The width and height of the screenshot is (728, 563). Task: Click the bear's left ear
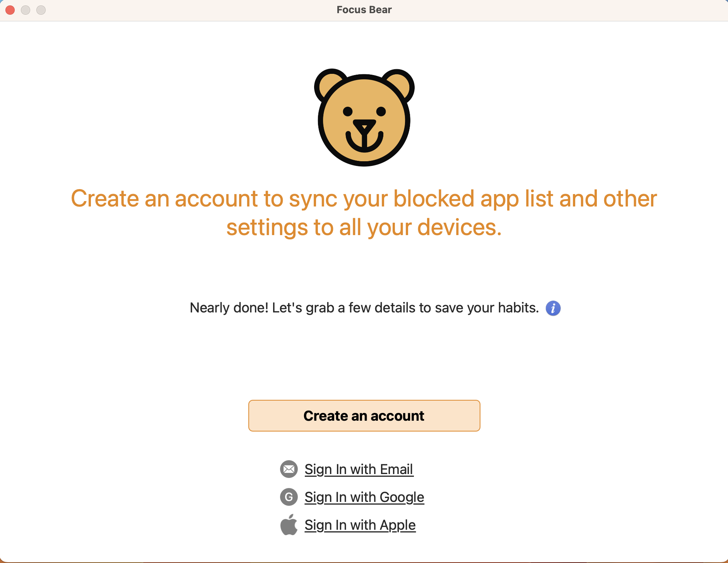click(330, 83)
